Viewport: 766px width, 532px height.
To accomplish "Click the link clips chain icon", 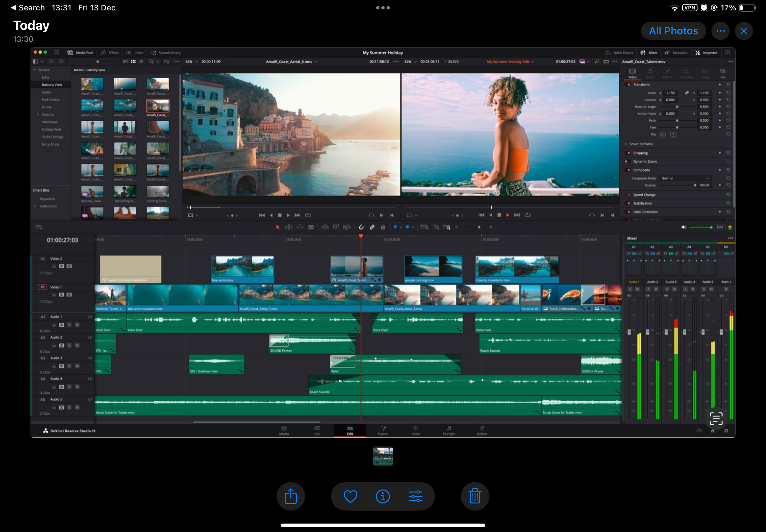I will click(x=372, y=227).
